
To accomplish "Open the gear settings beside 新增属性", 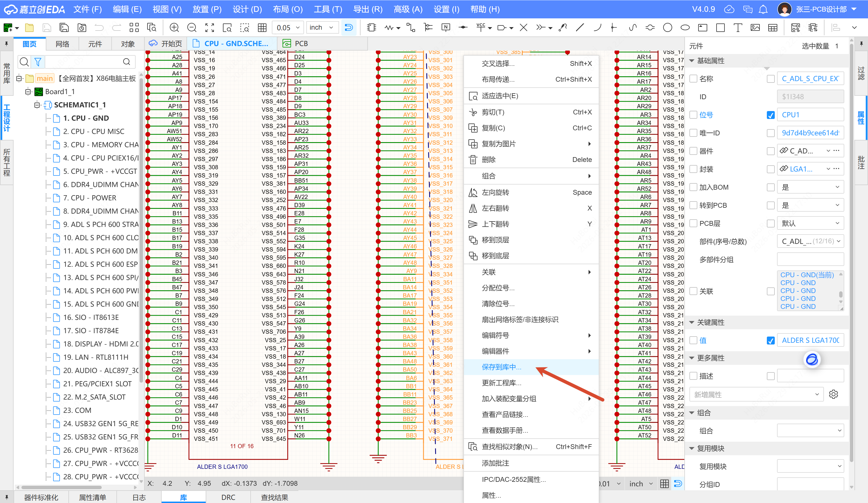I will pyautogui.click(x=834, y=394).
